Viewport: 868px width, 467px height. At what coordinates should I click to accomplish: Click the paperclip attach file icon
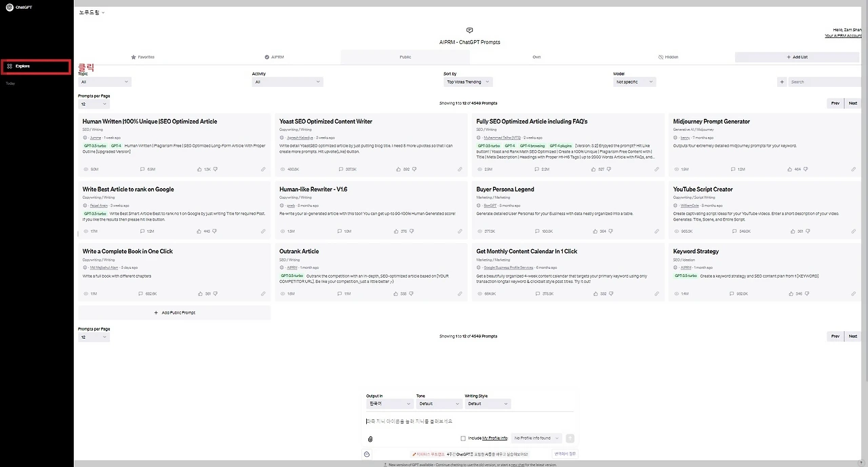point(370,439)
